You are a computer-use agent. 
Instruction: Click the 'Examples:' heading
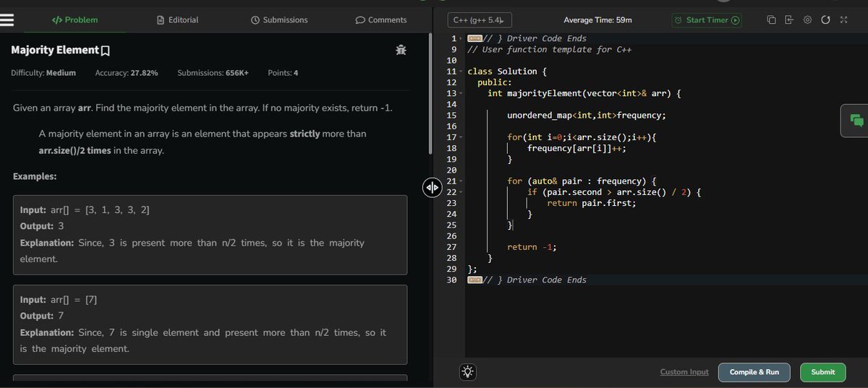click(x=35, y=176)
